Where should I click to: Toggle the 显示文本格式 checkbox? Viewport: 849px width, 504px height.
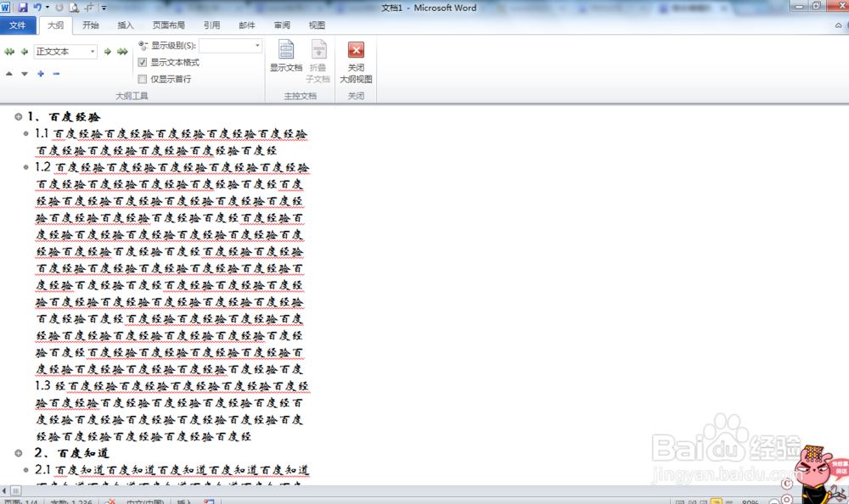click(x=143, y=62)
